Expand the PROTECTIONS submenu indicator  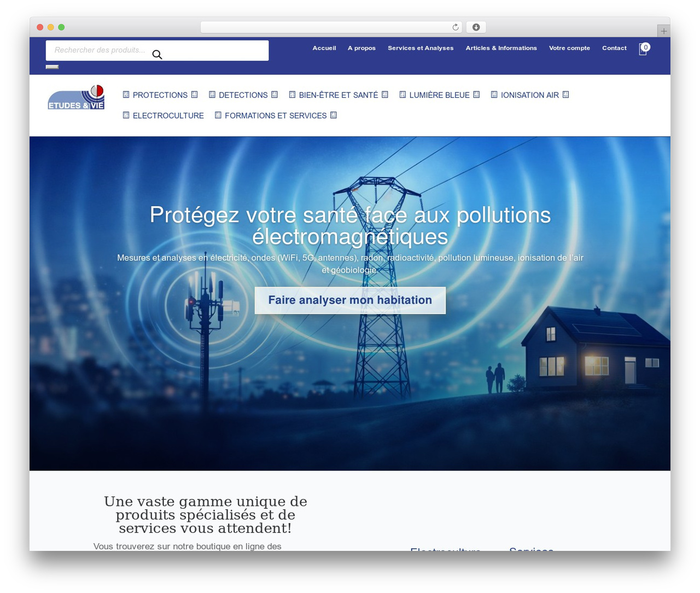[194, 95]
